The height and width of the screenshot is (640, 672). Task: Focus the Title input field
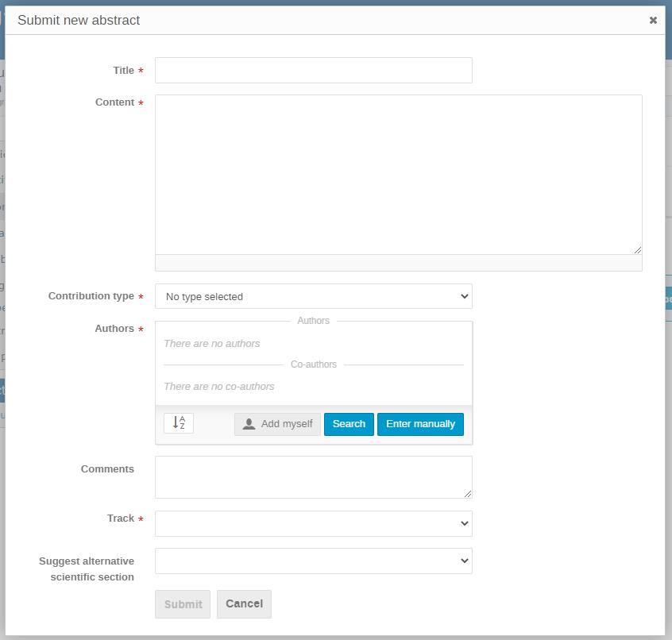pyautogui.click(x=313, y=71)
